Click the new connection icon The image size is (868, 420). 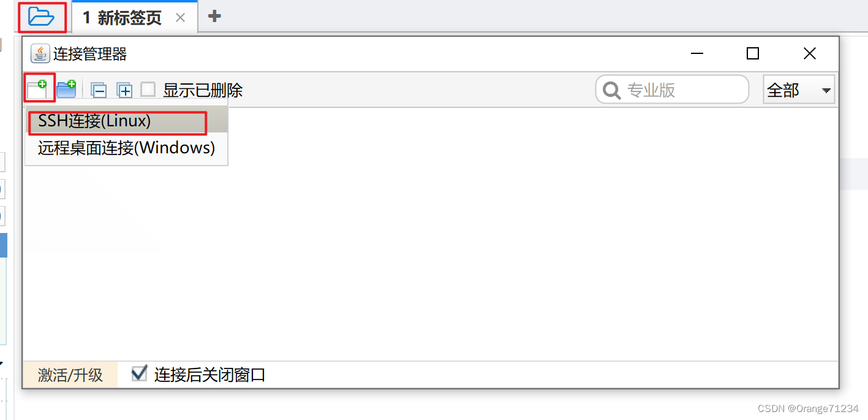point(37,89)
